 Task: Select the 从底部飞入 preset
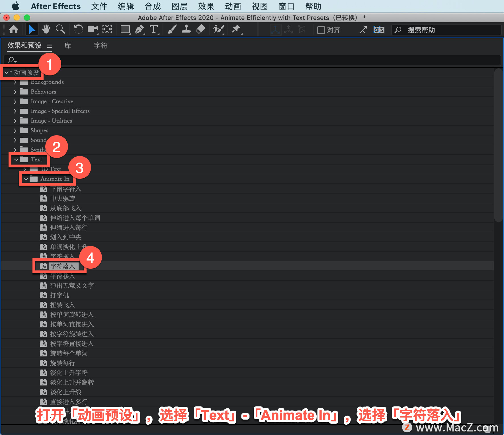pos(66,208)
